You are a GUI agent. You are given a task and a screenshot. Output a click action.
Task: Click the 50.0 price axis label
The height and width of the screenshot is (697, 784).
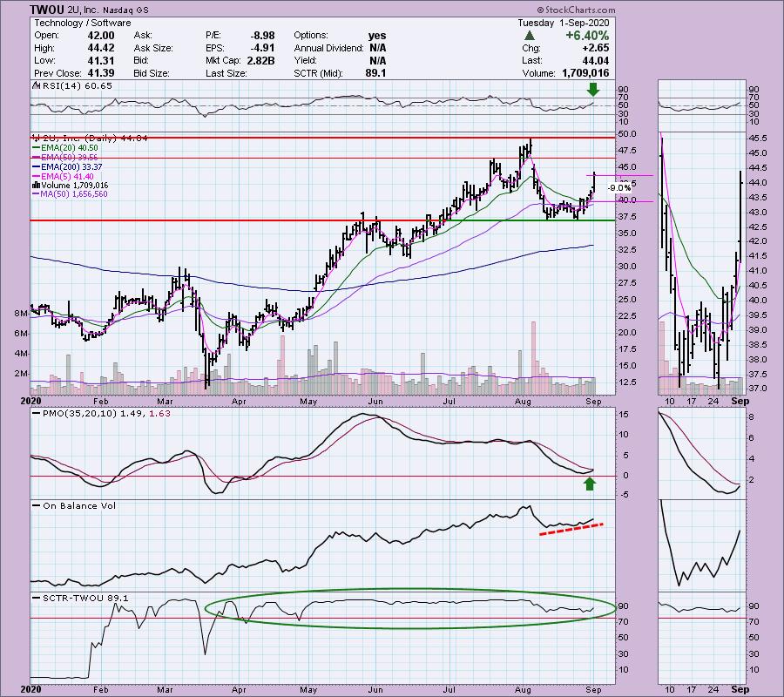tap(627, 134)
